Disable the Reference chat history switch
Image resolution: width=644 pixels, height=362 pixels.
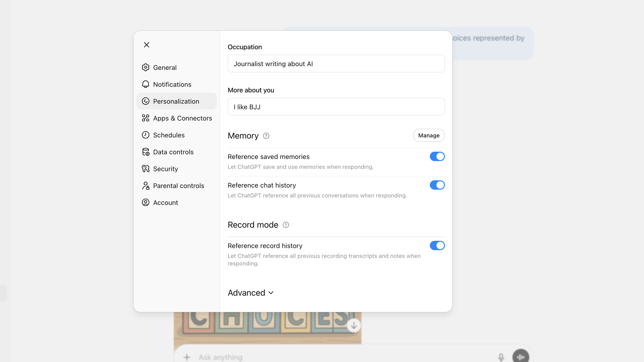point(437,185)
